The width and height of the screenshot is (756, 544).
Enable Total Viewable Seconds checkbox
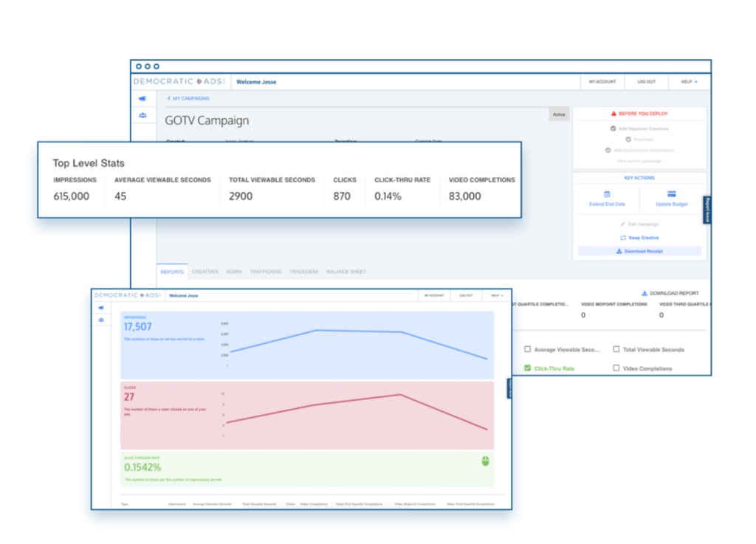point(616,349)
